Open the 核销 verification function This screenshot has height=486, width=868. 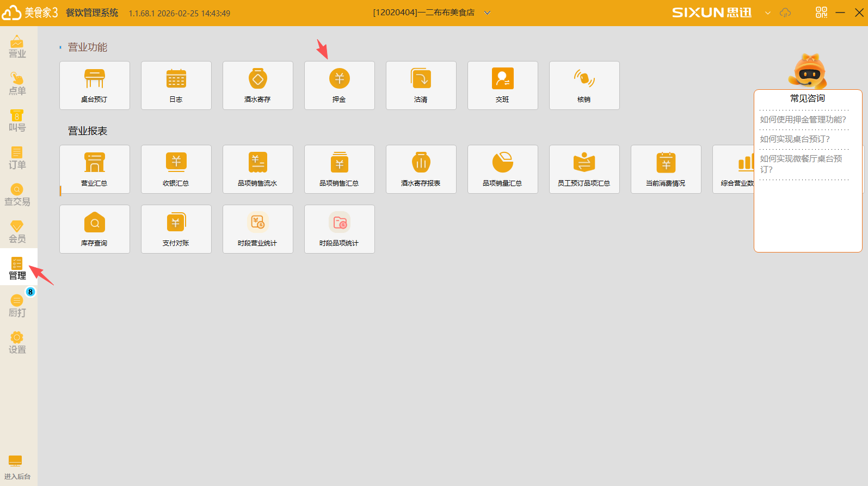click(584, 85)
